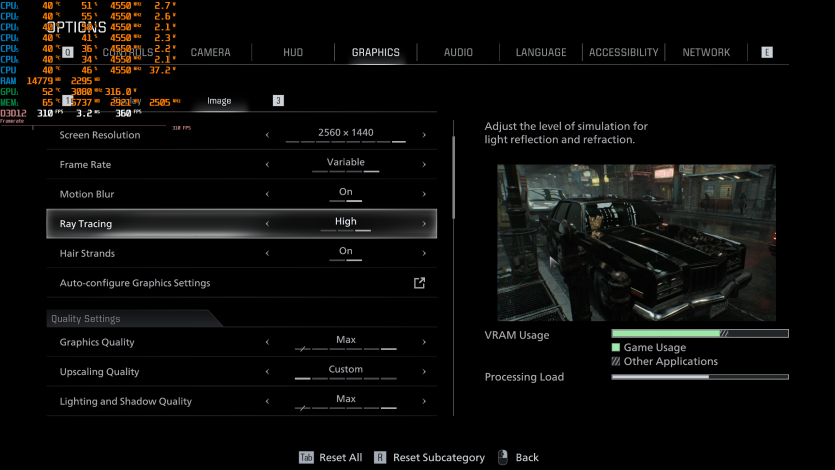This screenshot has height=470, width=835.
Task: Click the Ray Tracing preview image
Action: (622, 242)
